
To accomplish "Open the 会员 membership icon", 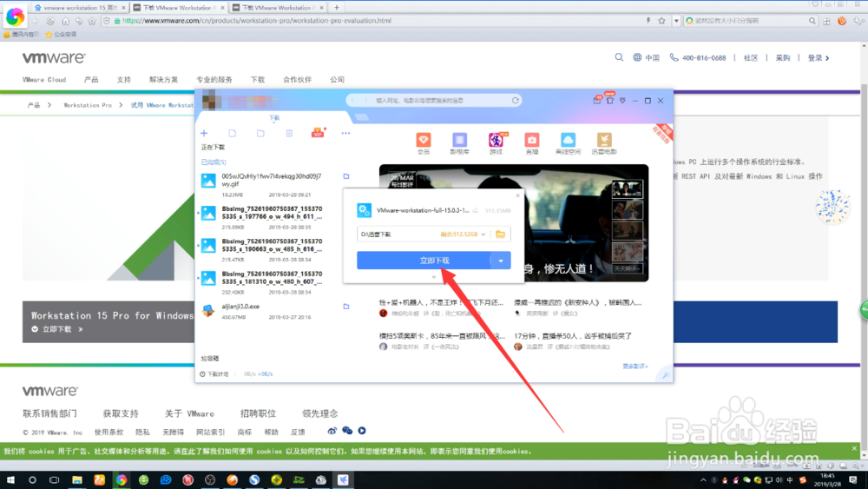I will tap(424, 143).
